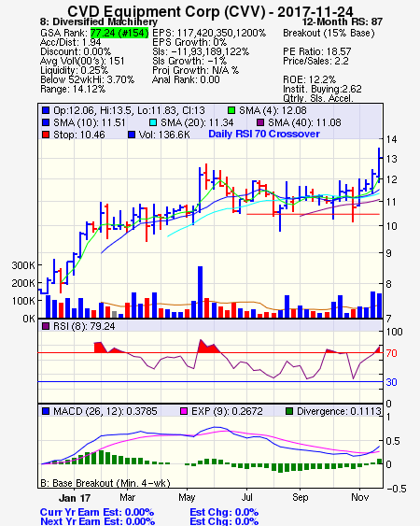Click the 'Next Yr Earn Est: 0.00%' text
This screenshot has height=526, width=420.
[98, 521]
